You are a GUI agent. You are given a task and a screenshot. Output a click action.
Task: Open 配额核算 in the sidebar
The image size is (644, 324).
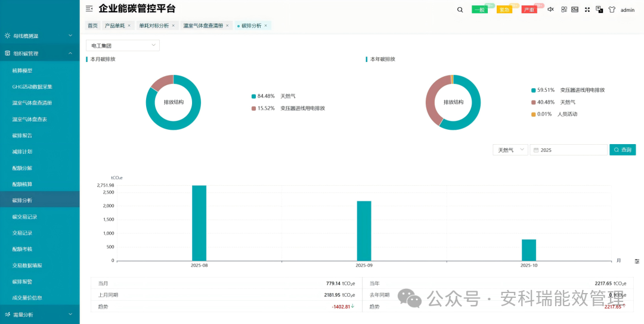click(40, 184)
